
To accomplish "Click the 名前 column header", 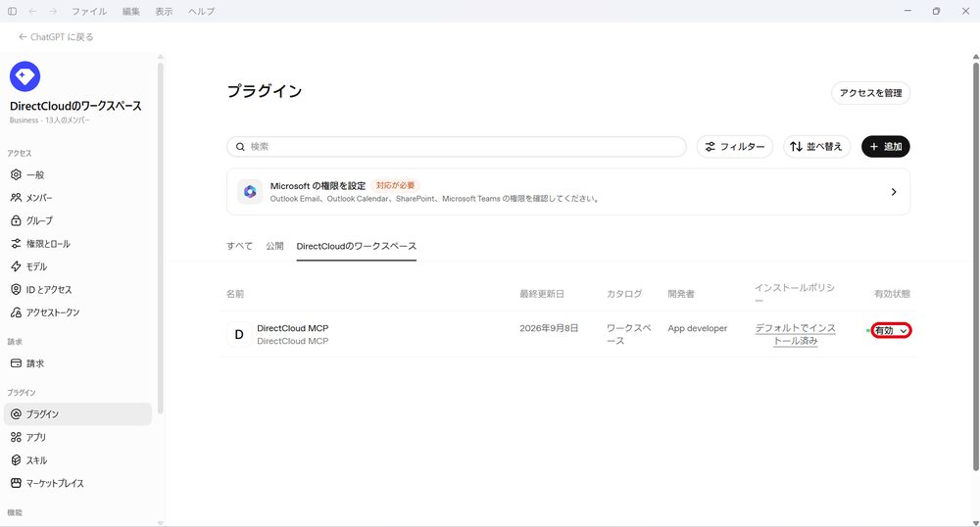I will pos(235,294).
